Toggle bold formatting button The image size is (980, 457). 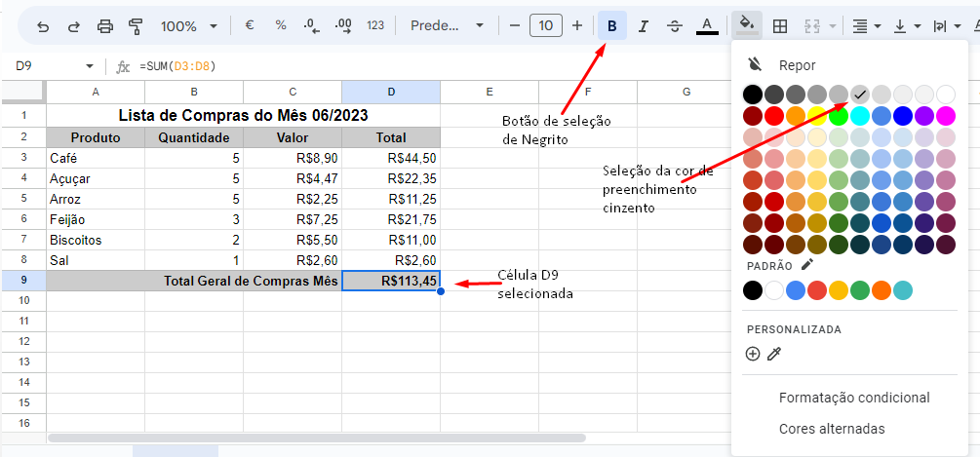click(611, 26)
